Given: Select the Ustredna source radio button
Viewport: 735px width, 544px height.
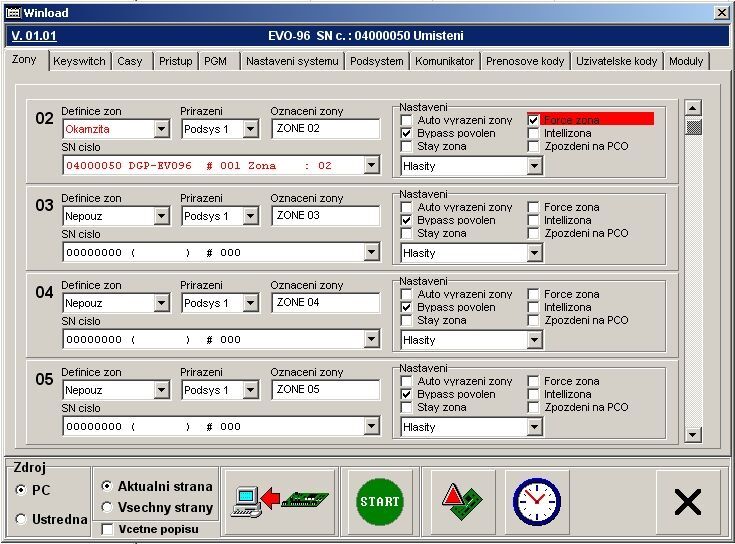Looking at the screenshot, I should click(22, 519).
